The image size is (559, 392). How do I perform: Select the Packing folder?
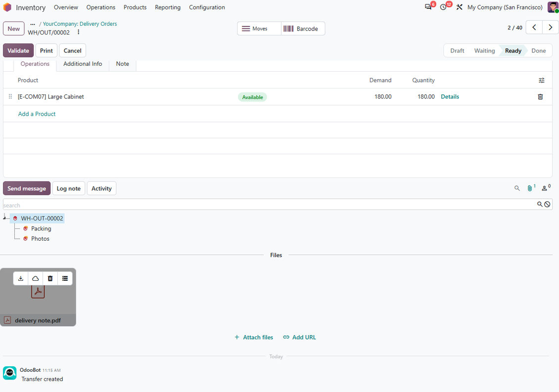(41, 228)
